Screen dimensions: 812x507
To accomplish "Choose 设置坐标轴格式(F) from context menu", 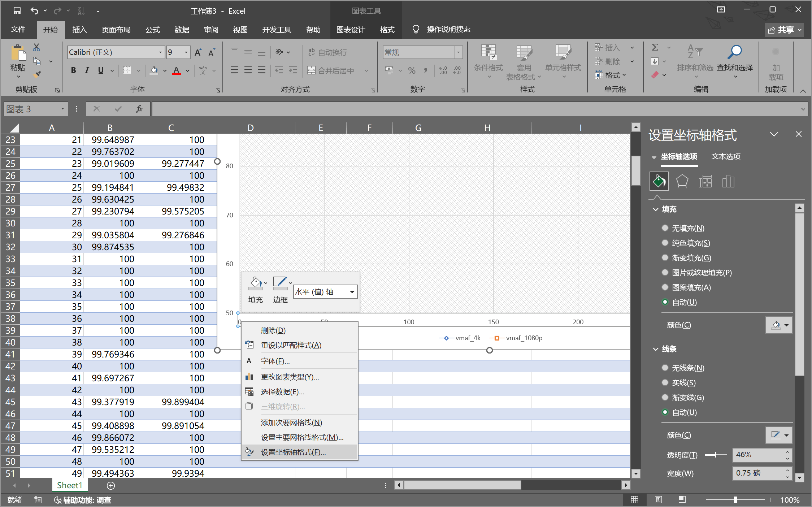I will [x=300, y=452].
